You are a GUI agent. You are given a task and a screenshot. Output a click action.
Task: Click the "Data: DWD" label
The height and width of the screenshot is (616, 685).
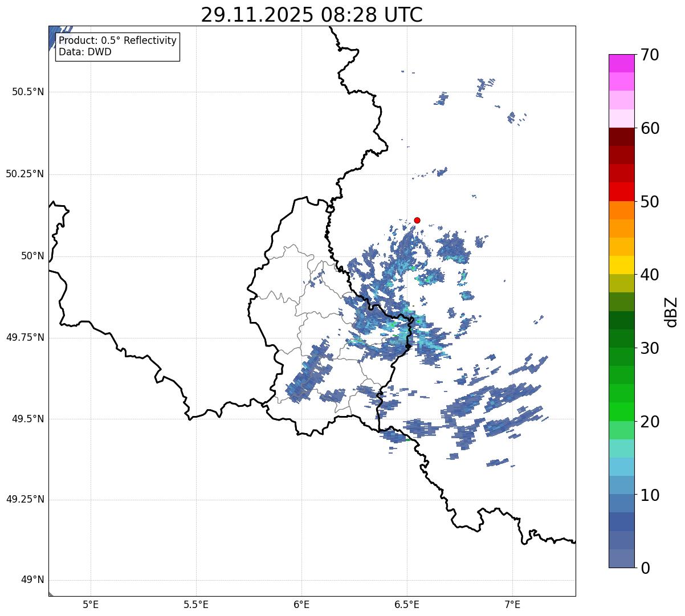tap(85, 52)
